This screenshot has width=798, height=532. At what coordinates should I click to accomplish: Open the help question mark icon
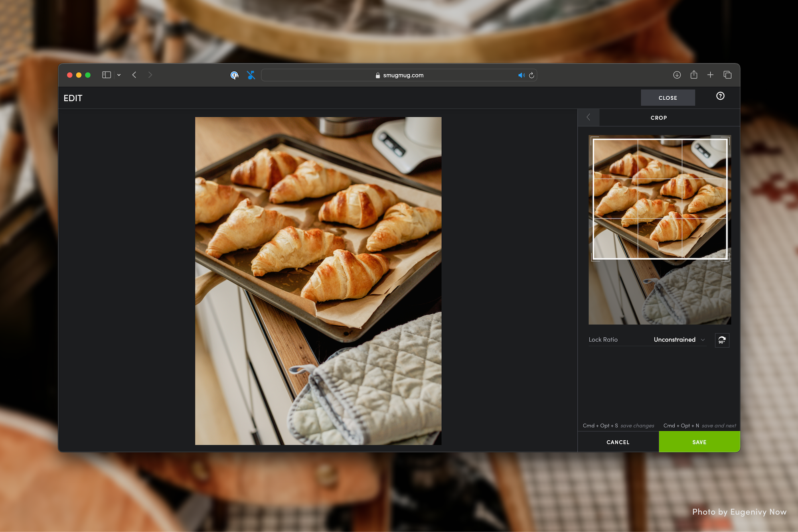(720, 96)
